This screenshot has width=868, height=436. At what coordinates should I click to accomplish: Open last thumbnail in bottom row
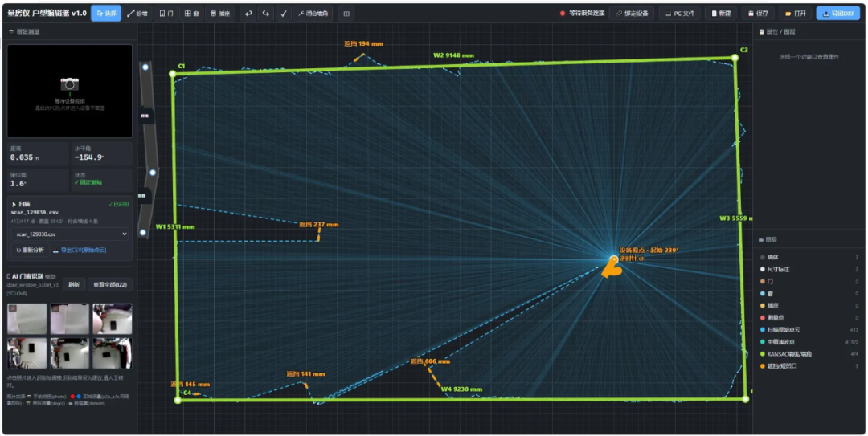pos(113,353)
